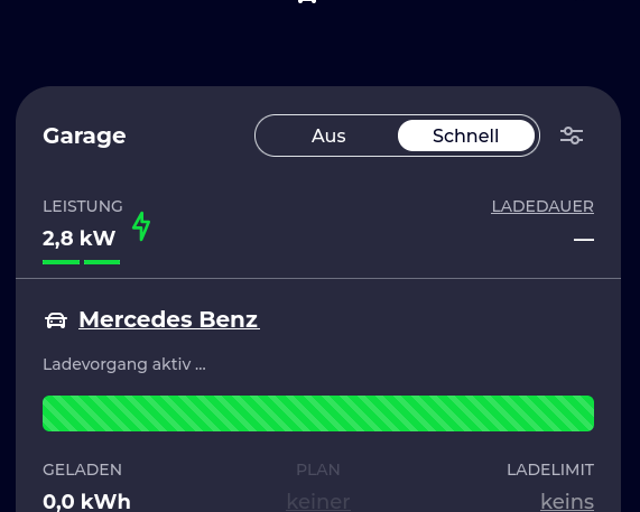Image resolution: width=640 pixels, height=512 pixels.
Task: Click the Leistung label
Action: click(x=83, y=207)
